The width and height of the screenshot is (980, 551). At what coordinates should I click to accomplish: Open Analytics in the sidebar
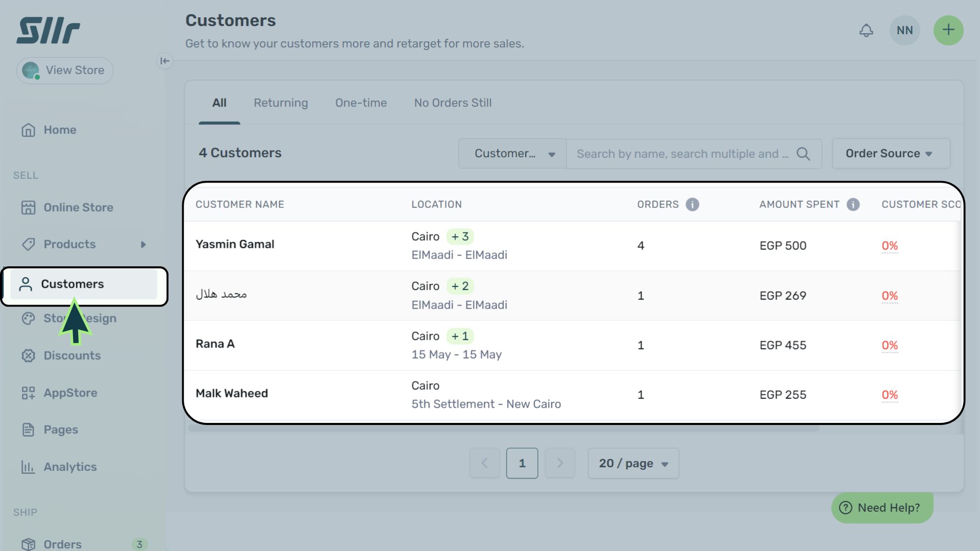tap(70, 467)
